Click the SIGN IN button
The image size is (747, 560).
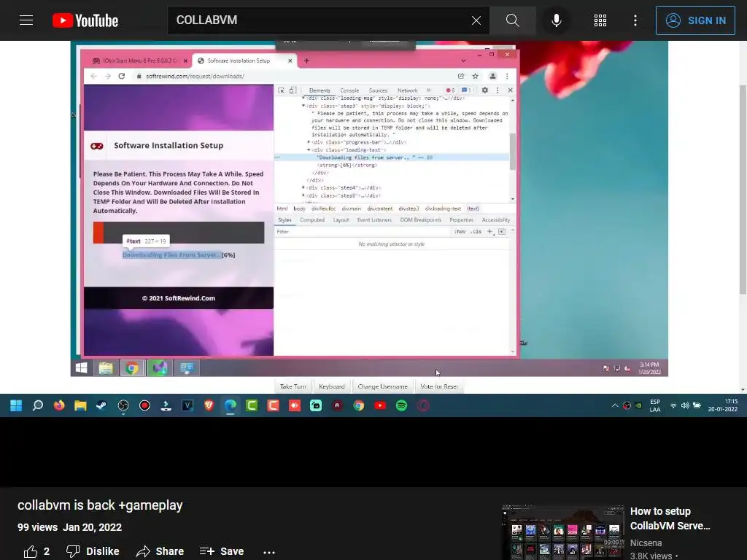(x=695, y=20)
